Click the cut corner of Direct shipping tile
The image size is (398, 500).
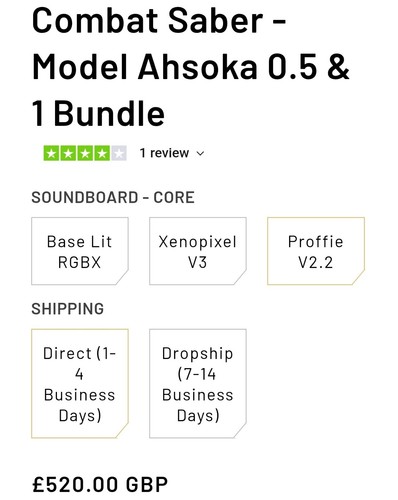click(122, 431)
